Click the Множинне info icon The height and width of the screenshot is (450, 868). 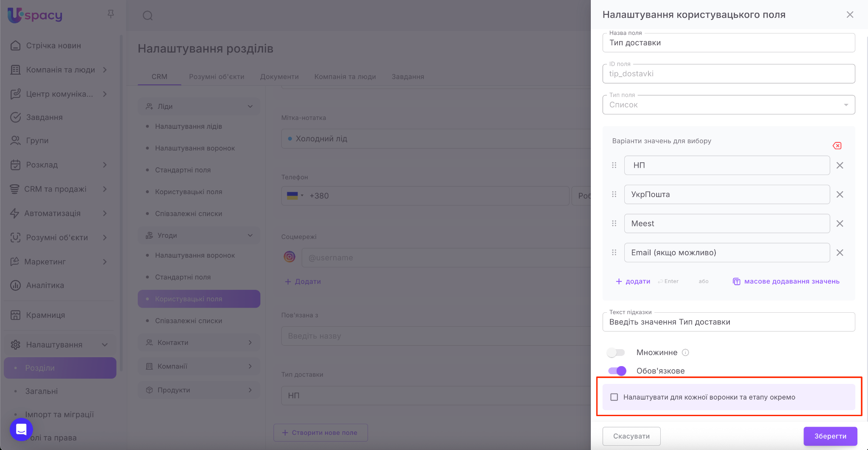[x=685, y=353]
